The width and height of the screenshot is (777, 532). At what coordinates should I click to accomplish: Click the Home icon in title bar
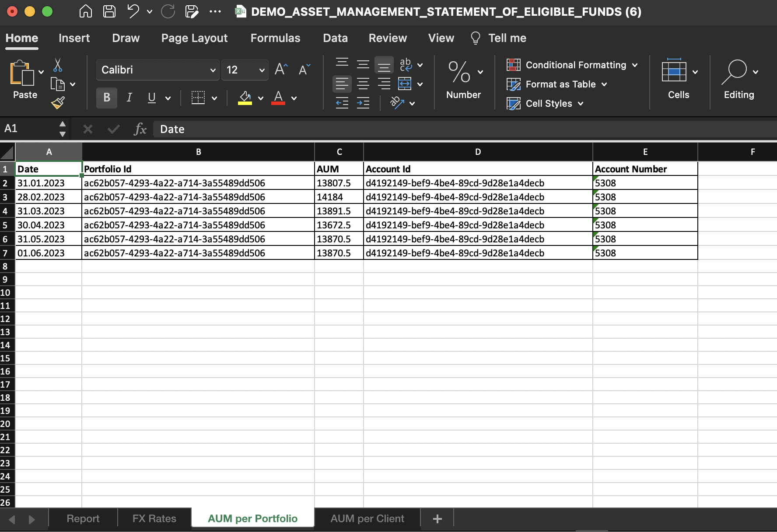coord(85,11)
